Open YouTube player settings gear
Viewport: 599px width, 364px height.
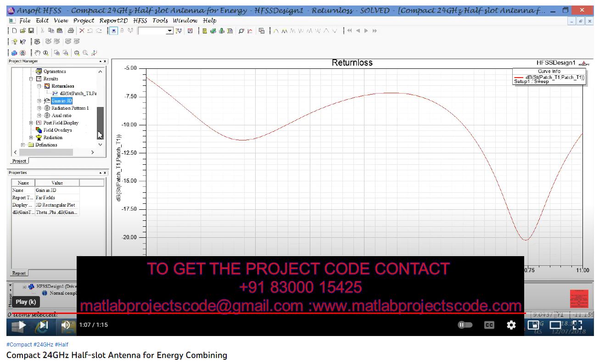click(x=511, y=325)
